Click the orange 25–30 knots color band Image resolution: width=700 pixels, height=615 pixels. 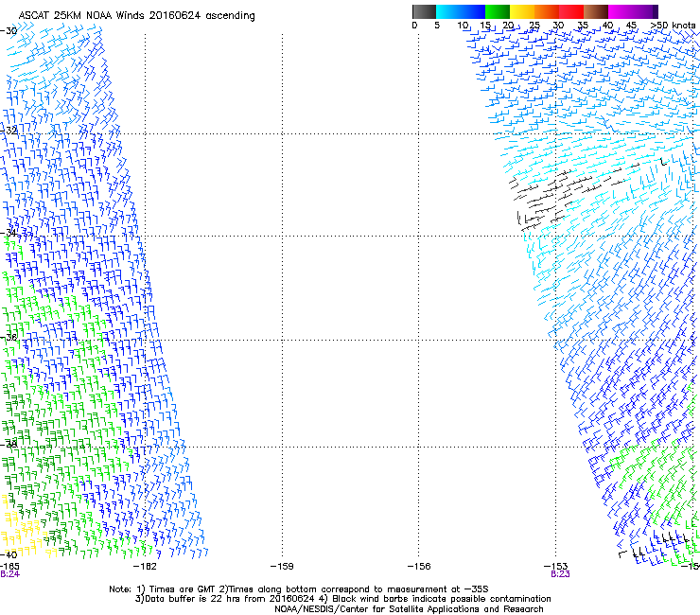pyautogui.click(x=547, y=11)
